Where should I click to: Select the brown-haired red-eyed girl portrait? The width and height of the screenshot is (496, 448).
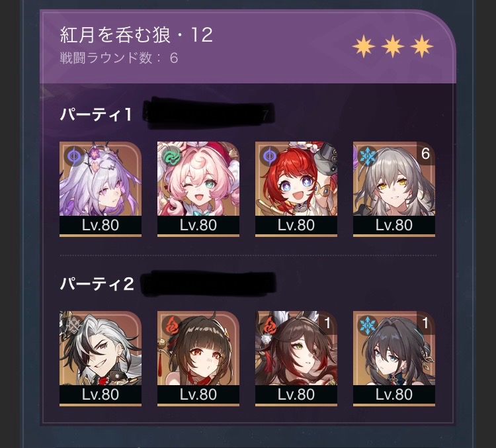198,358
